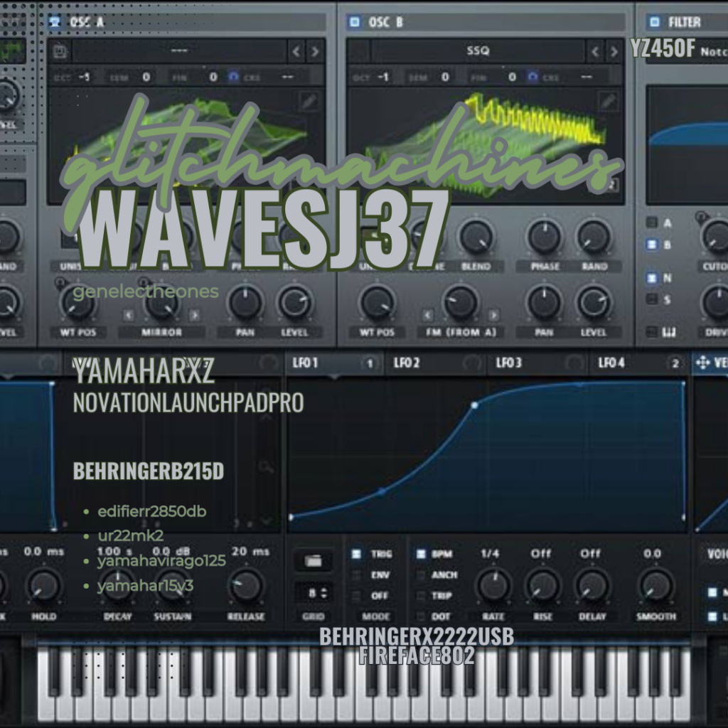The height and width of the screenshot is (728, 728).
Task: Click the LFO RISE knob
Action: pyautogui.click(x=542, y=587)
